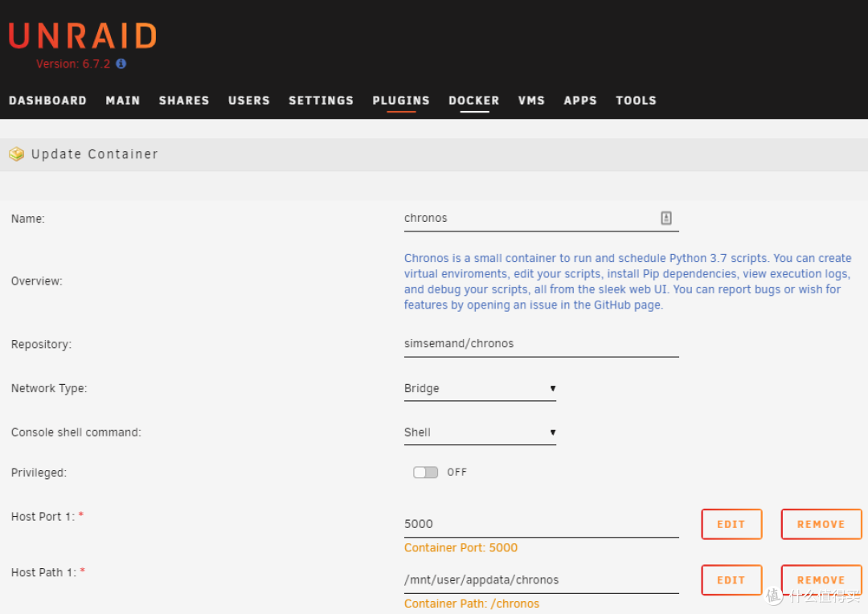Switch to the Shares tab

pos(184,100)
